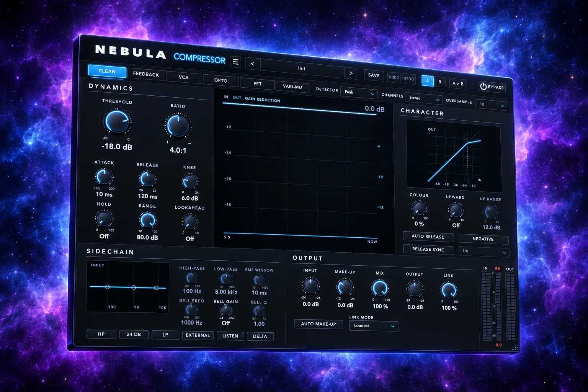Open the Channels Stereo dropdown

tap(424, 98)
